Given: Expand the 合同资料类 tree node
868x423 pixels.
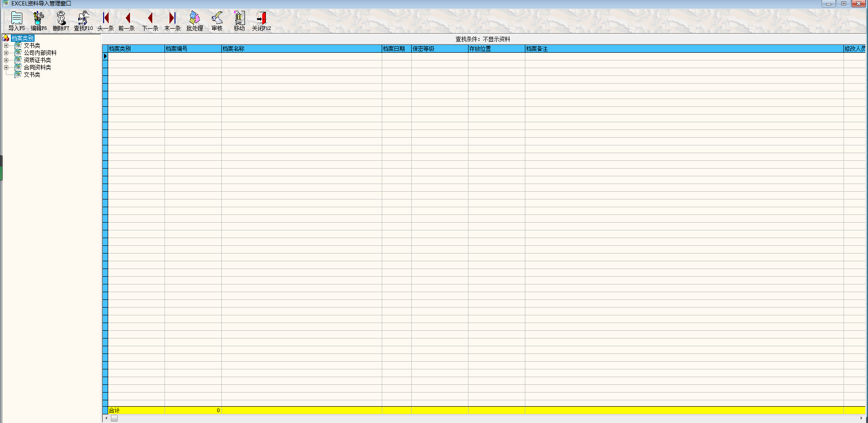Looking at the screenshot, I should 6,68.
